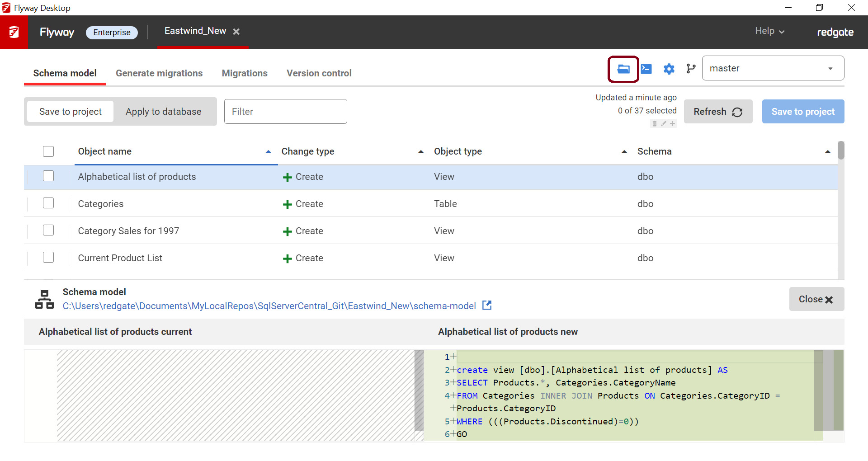Close the Eastwind_New project tab
Viewport: 868px width, 461px height.
pos(236,32)
